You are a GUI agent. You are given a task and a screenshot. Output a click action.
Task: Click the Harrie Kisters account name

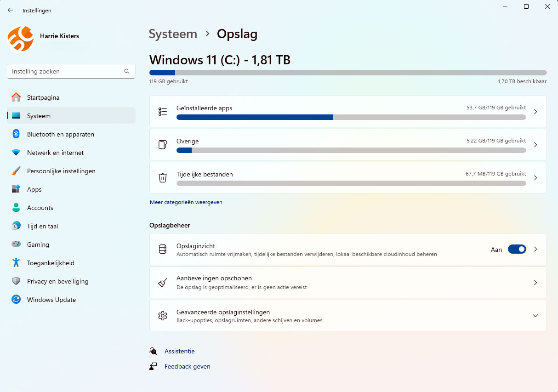[x=59, y=36]
